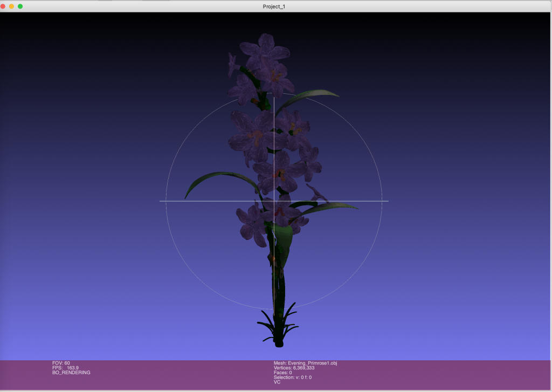The image size is (552, 392).
Task: Click the Mesh: Evening_Primrose1.obj label
Action: (x=305, y=363)
